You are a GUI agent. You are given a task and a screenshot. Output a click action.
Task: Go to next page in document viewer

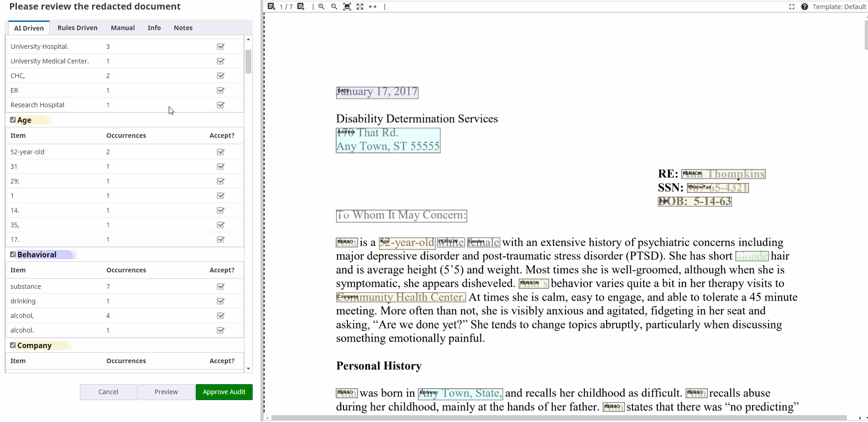(301, 6)
